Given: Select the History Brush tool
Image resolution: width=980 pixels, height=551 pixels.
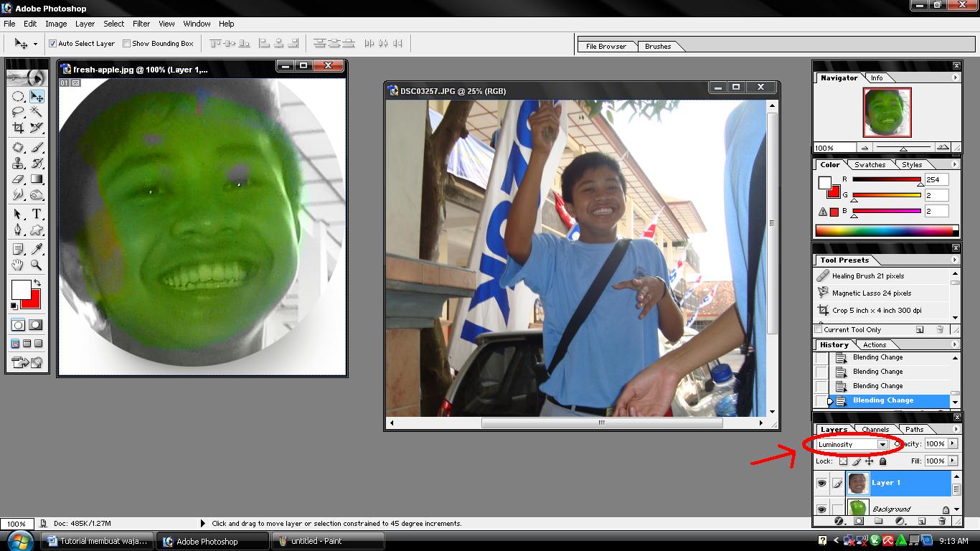Looking at the screenshot, I should point(36,163).
